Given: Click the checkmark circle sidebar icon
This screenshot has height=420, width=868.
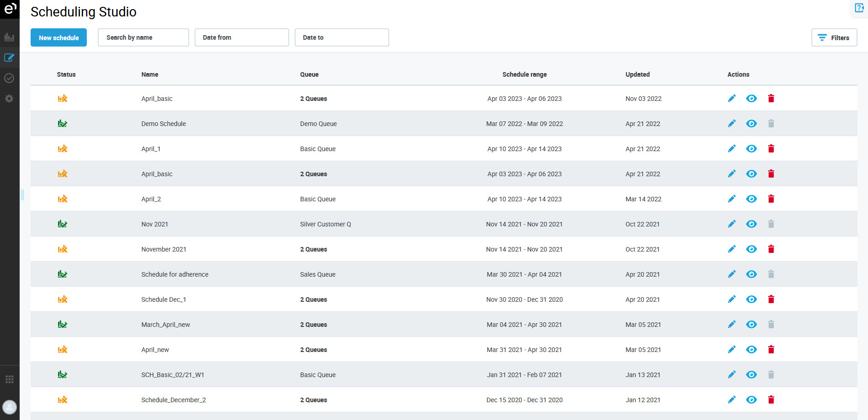Looking at the screenshot, I should pyautogui.click(x=9, y=78).
